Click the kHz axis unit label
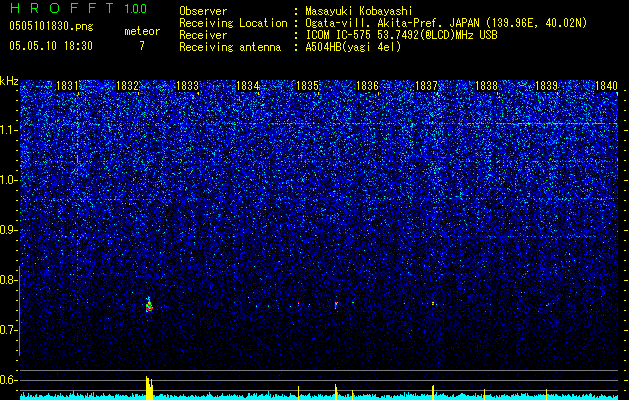 point(9,81)
